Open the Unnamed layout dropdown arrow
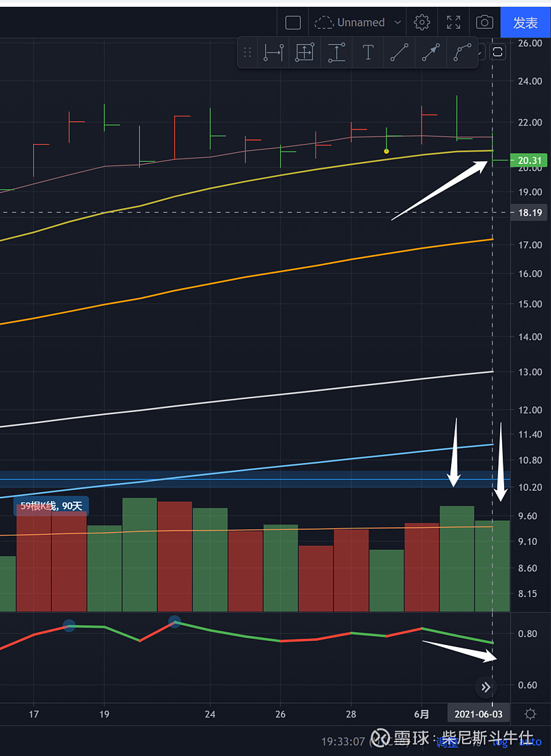The height and width of the screenshot is (756, 551). pos(397,22)
